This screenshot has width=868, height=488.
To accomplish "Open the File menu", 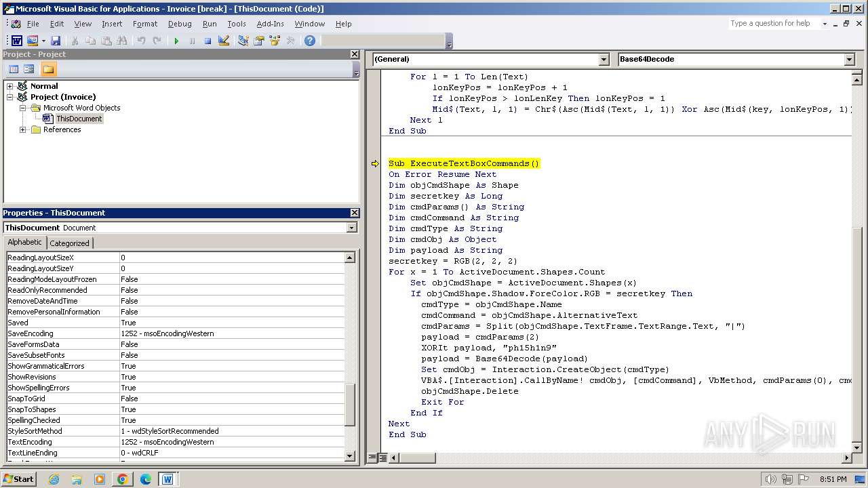I will (x=33, y=24).
